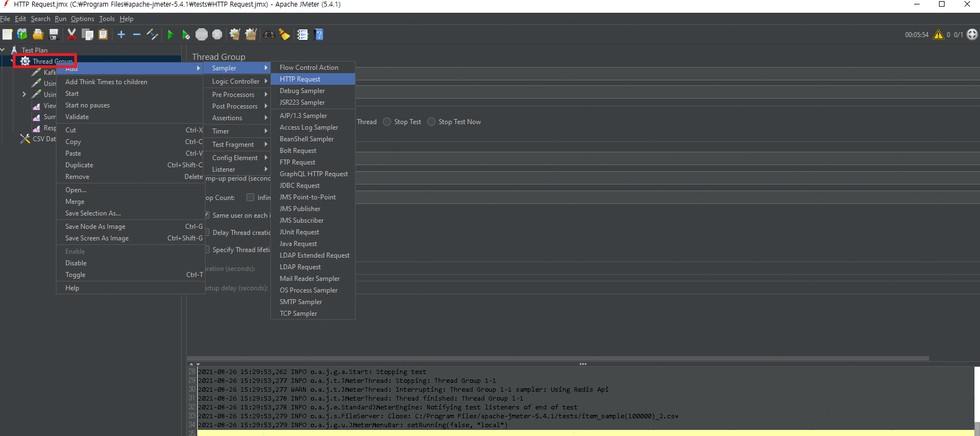
Task: Save the test plan with floppy icon
Action: click(54, 34)
